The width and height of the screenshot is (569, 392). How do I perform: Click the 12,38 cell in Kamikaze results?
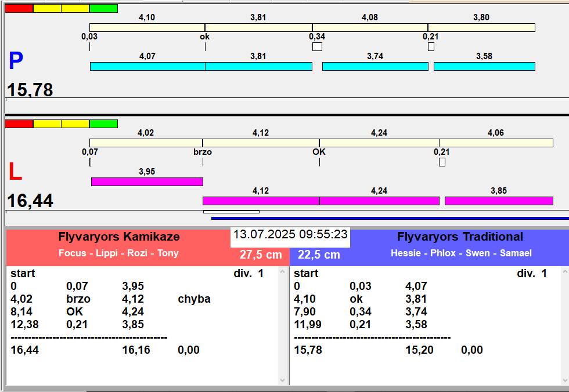tap(24, 324)
